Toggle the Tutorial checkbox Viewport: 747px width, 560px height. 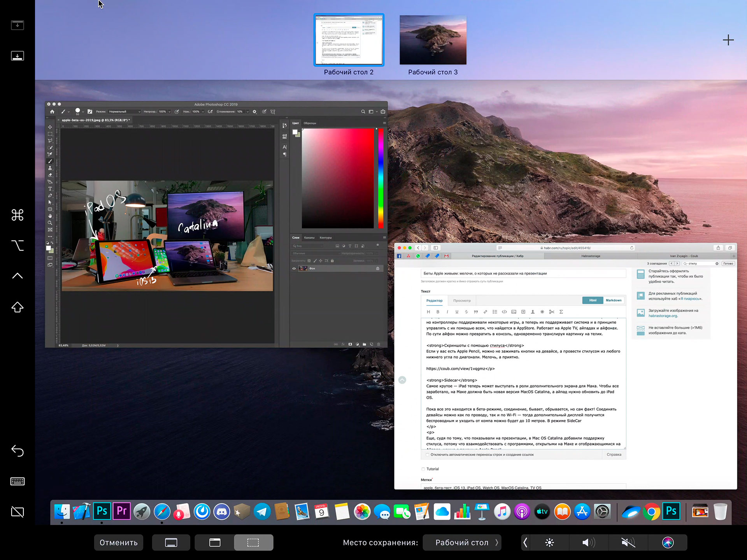[x=423, y=469]
